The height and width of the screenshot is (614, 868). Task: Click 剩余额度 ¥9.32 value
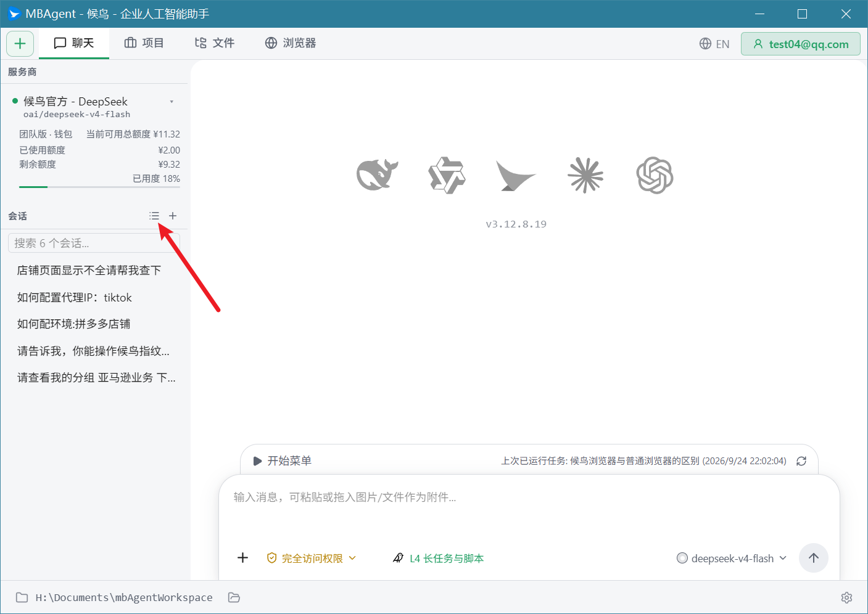[x=169, y=164]
